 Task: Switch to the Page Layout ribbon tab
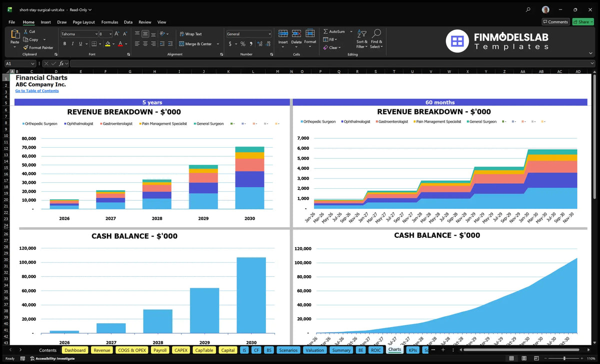point(83,22)
